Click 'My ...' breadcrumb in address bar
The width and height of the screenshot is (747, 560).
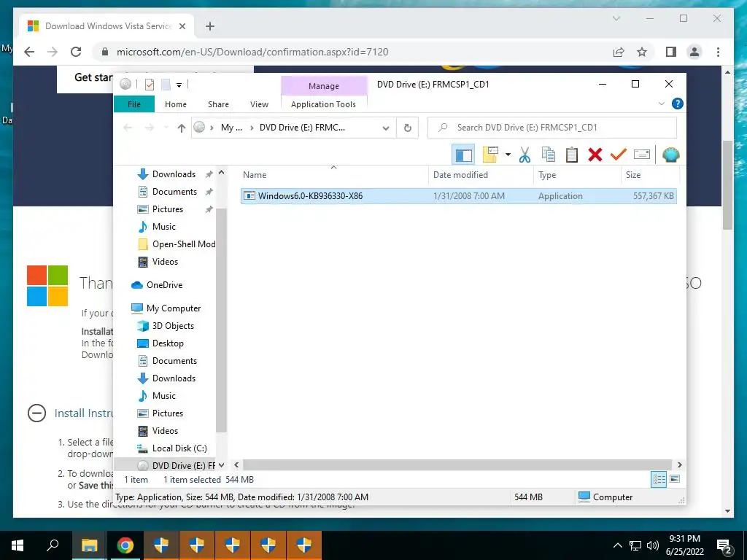[x=231, y=128]
